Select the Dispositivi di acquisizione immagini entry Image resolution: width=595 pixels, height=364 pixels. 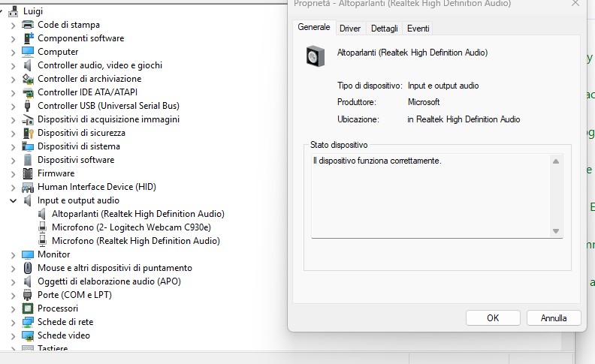pos(108,119)
